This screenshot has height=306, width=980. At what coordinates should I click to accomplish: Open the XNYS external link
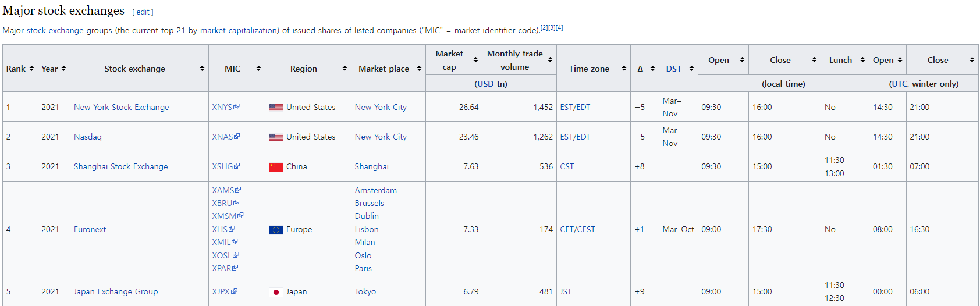tap(226, 107)
